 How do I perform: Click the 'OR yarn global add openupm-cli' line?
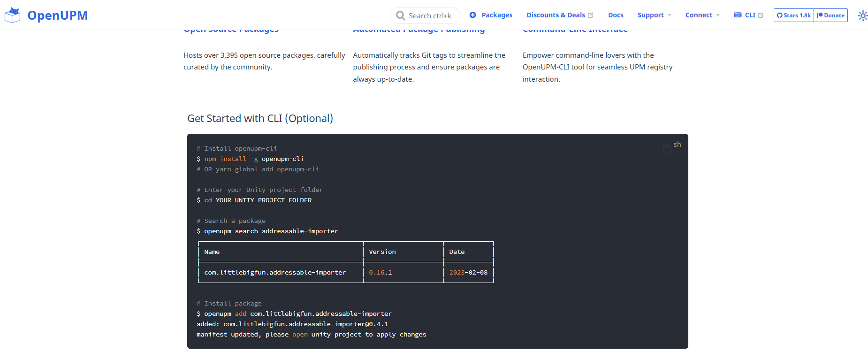(x=258, y=169)
